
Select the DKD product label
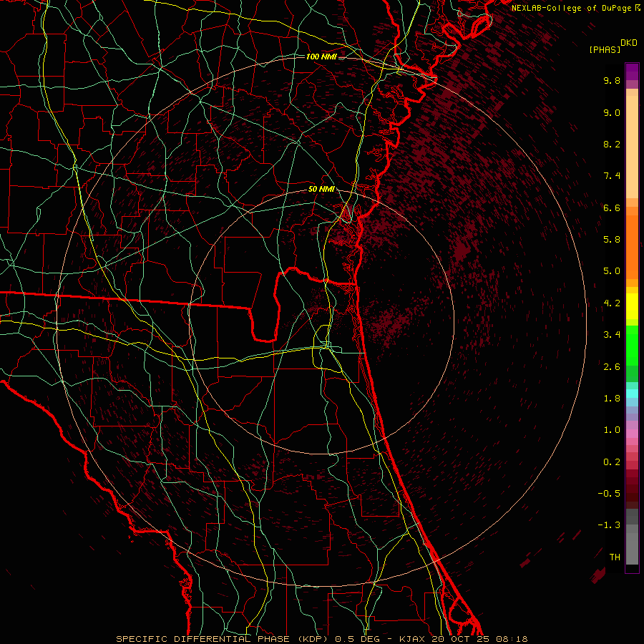click(629, 43)
